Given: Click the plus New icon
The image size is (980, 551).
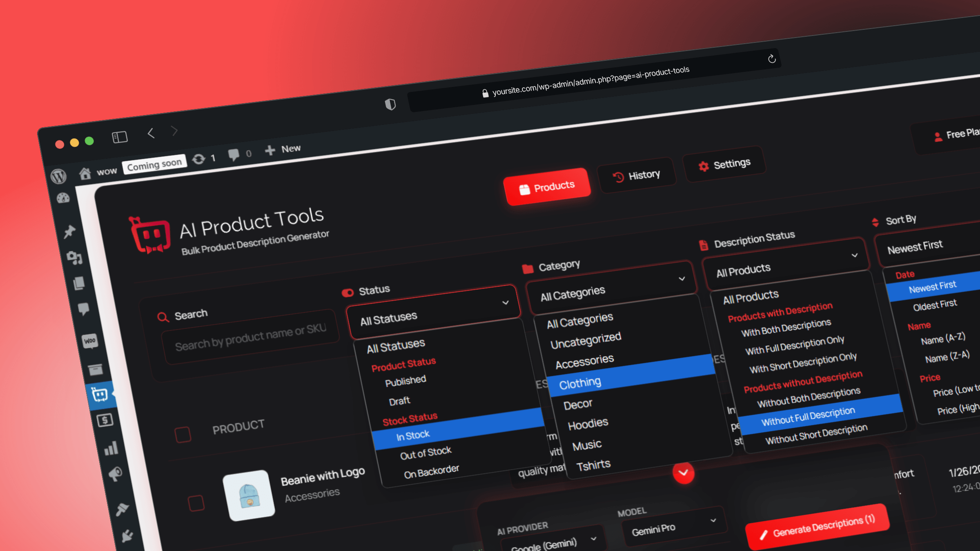Looking at the screenshot, I should (x=270, y=151).
